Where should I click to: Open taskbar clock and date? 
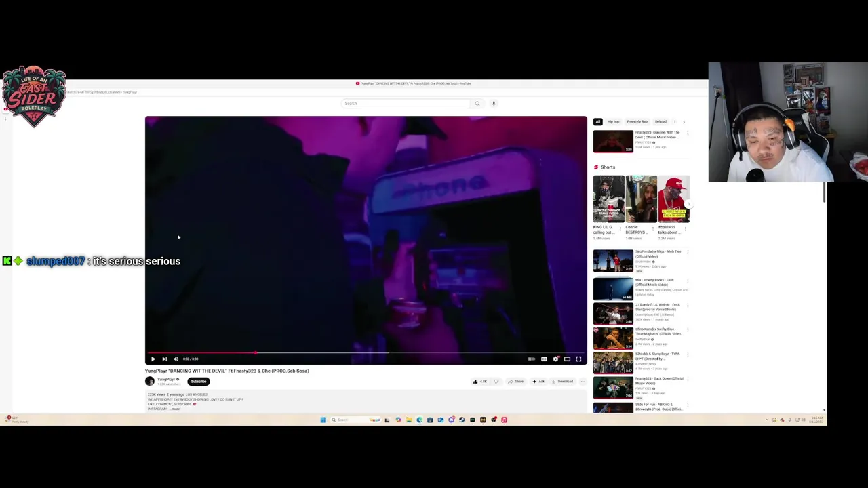[816, 420]
